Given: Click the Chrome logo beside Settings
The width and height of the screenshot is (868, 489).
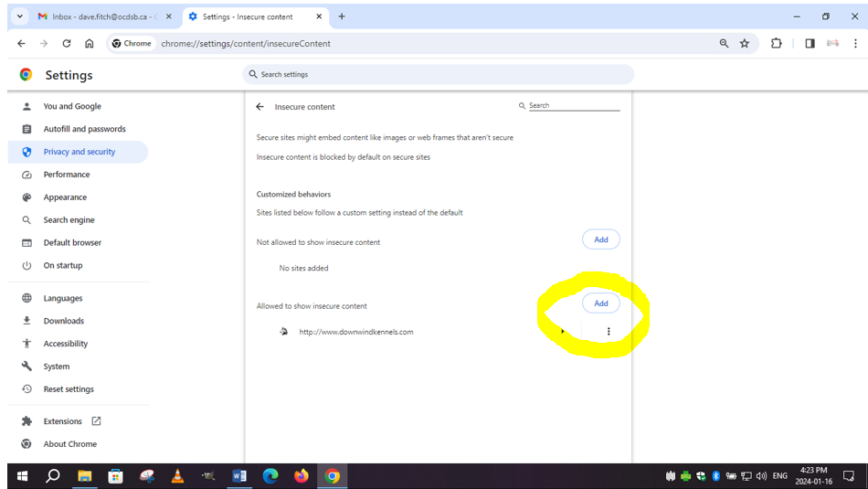Looking at the screenshot, I should click(26, 74).
